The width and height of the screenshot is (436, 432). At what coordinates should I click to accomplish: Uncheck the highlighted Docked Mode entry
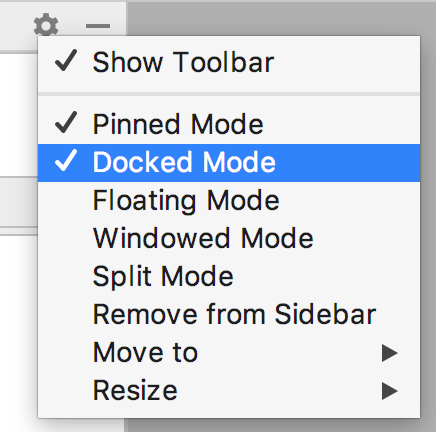229,163
